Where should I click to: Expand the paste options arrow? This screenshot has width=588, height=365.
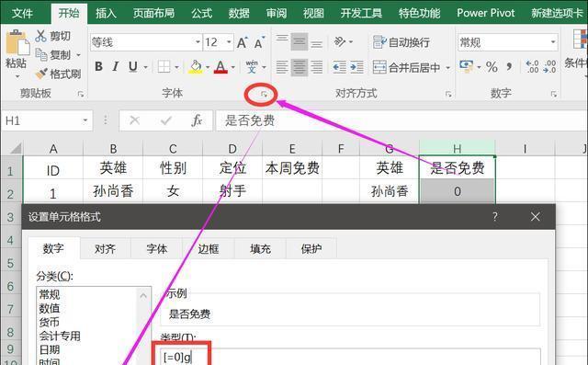(17, 76)
